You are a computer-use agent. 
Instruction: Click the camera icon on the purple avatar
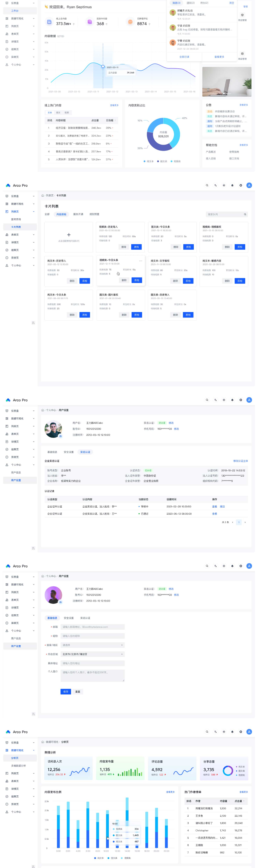(x=61, y=602)
